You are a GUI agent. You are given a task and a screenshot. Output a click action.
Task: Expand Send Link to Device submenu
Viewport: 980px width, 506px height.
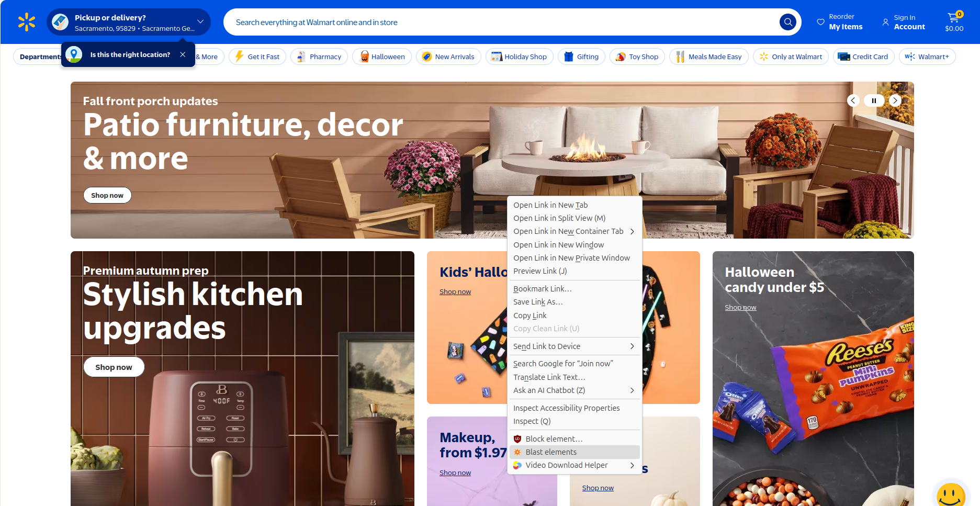(575, 346)
